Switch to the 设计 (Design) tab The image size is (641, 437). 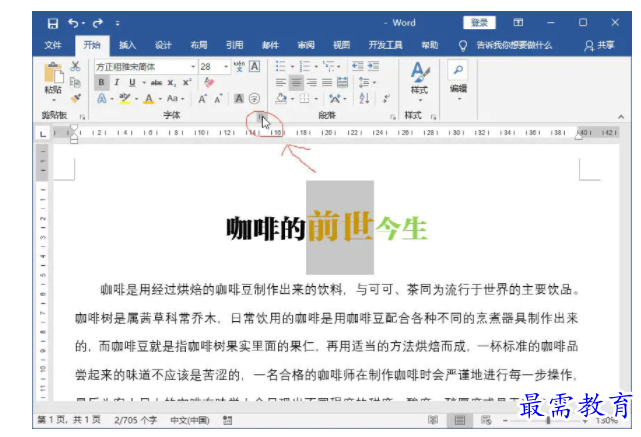(x=163, y=45)
